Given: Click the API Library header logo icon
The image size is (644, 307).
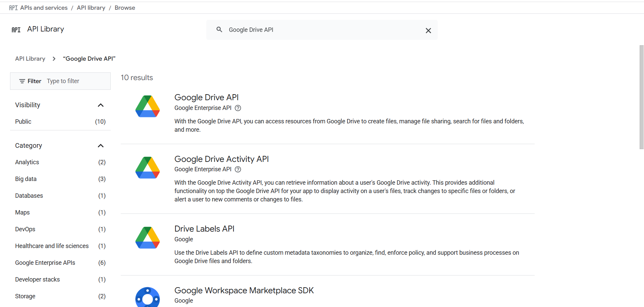Looking at the screenshot, I should point(16,30).
